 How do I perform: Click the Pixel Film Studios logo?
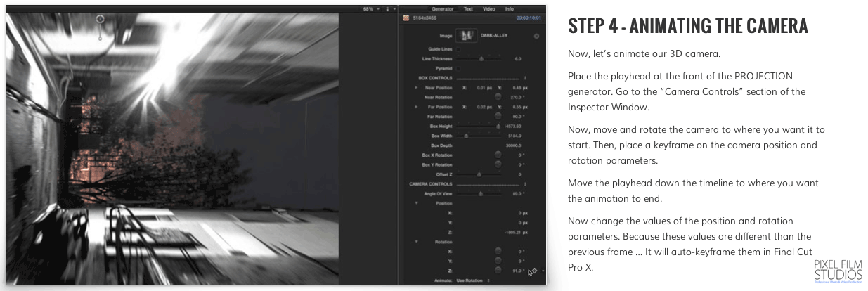pyautogui.click(x=838, y=271)
